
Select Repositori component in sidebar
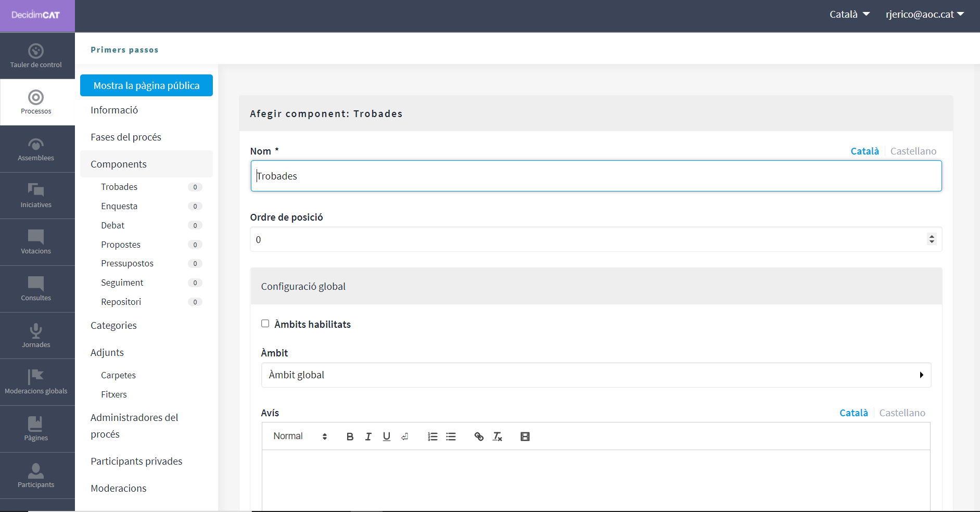pos(121,302)
